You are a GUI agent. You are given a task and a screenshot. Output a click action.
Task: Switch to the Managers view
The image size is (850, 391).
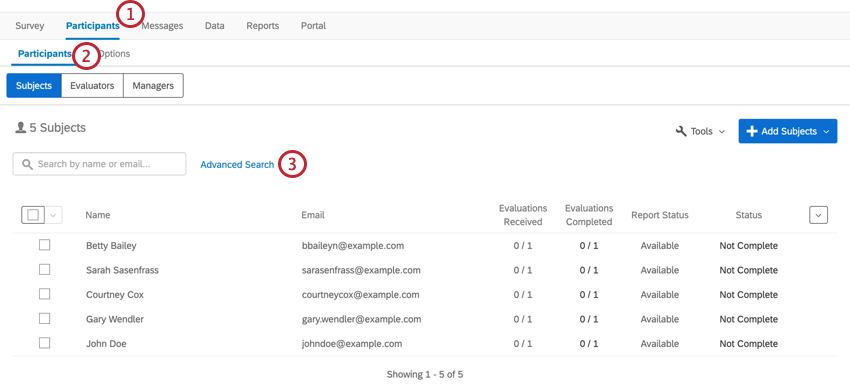(x=153, y=86)
